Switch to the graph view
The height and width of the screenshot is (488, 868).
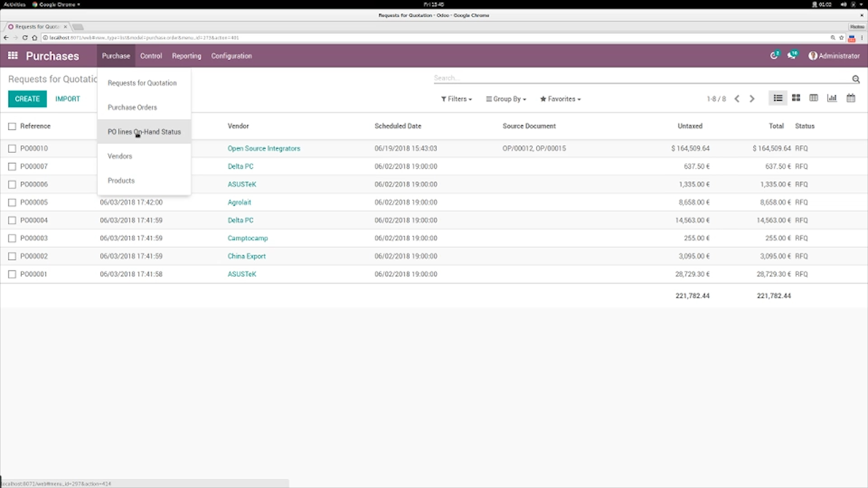click(832, 98)
